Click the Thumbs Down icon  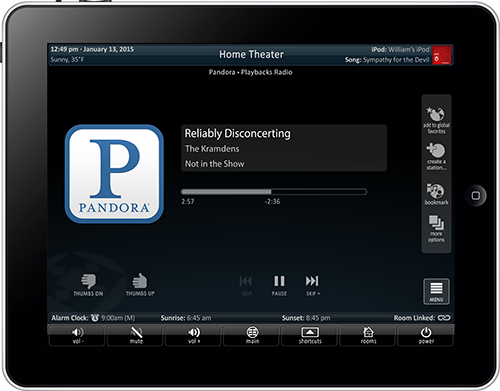tap(88, 281)
